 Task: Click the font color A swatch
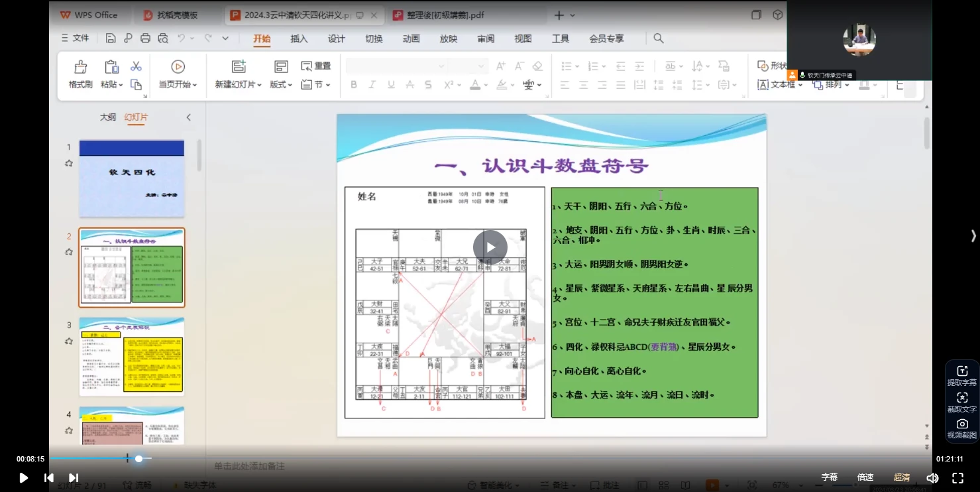tap(474, 84)
